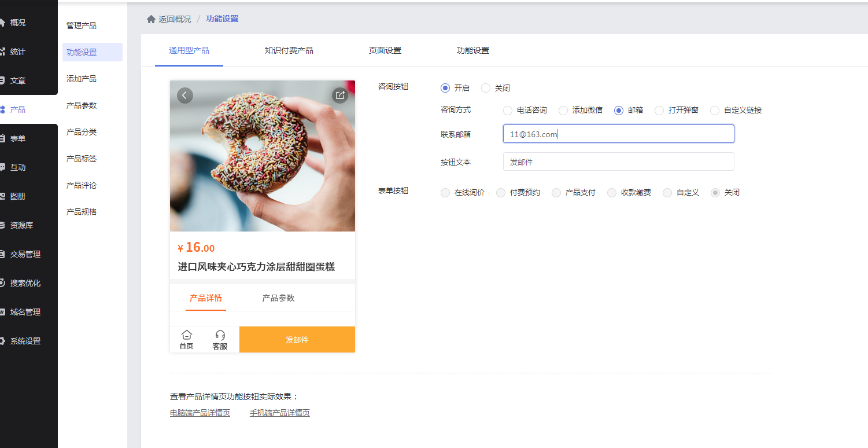This screenshot has height=448, width=868.
Task: Open 产品分类 in the submenu
Action: click(x=82, y=132)
